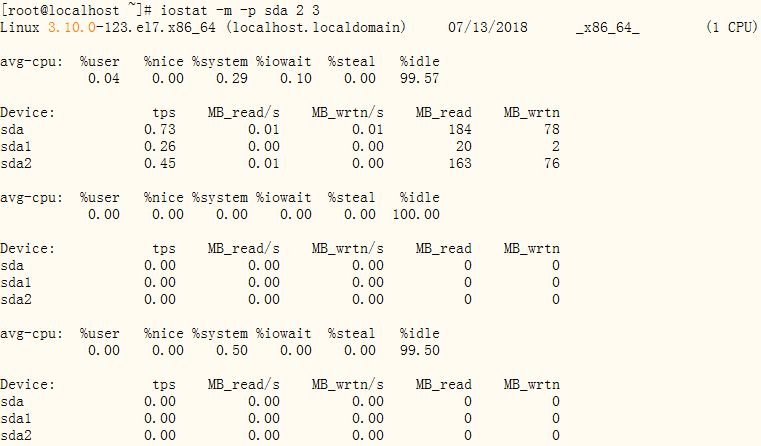Click the %idle header above 99.57
This screenshot has height=446, width=761.
point(420,62)
